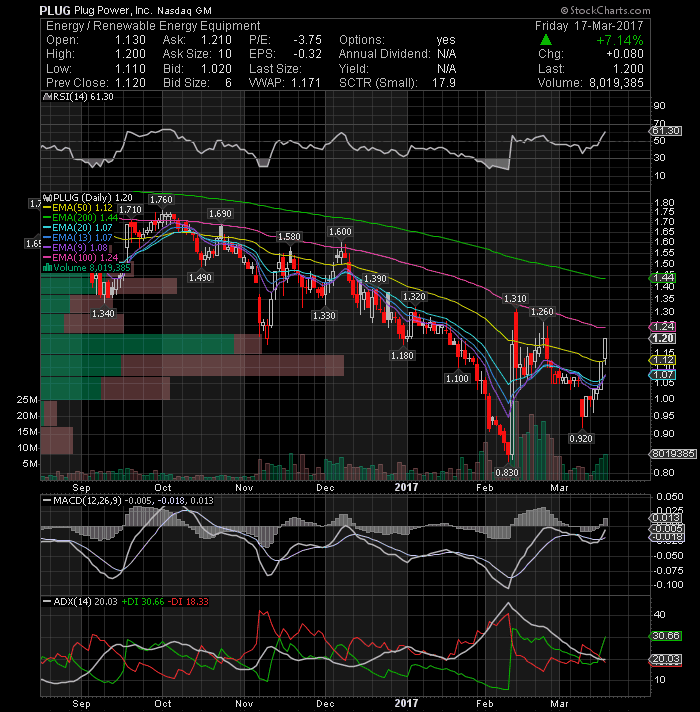Click the VWAP value 1.171
This screenshot has height=712, width=700.
coord(306,83)
